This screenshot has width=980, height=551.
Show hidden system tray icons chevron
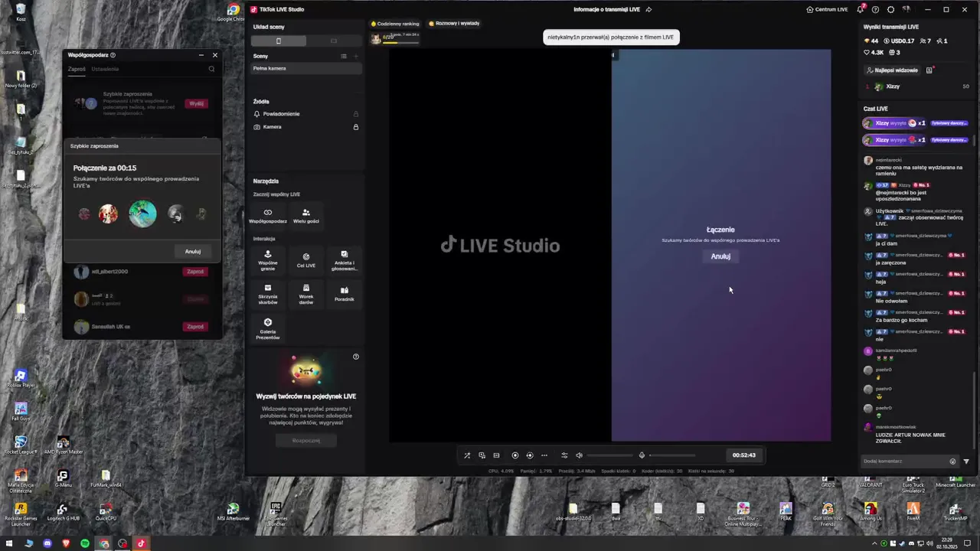point(874,543)
